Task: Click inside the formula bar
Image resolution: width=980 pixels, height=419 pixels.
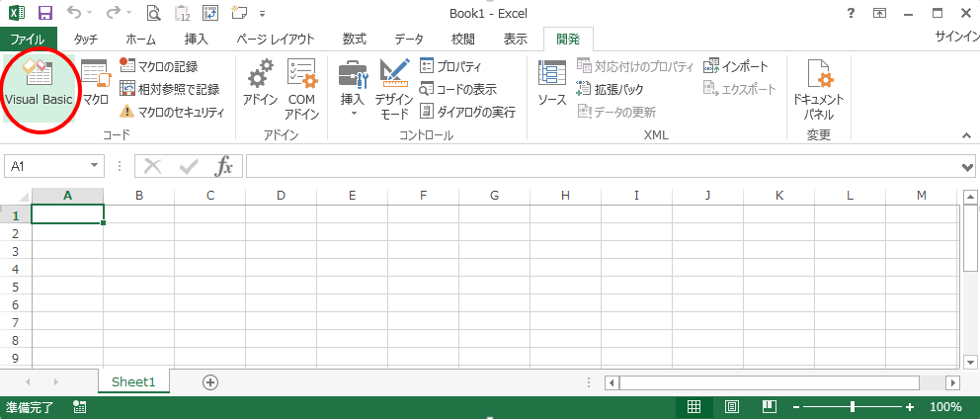Action: pos(603,166)
